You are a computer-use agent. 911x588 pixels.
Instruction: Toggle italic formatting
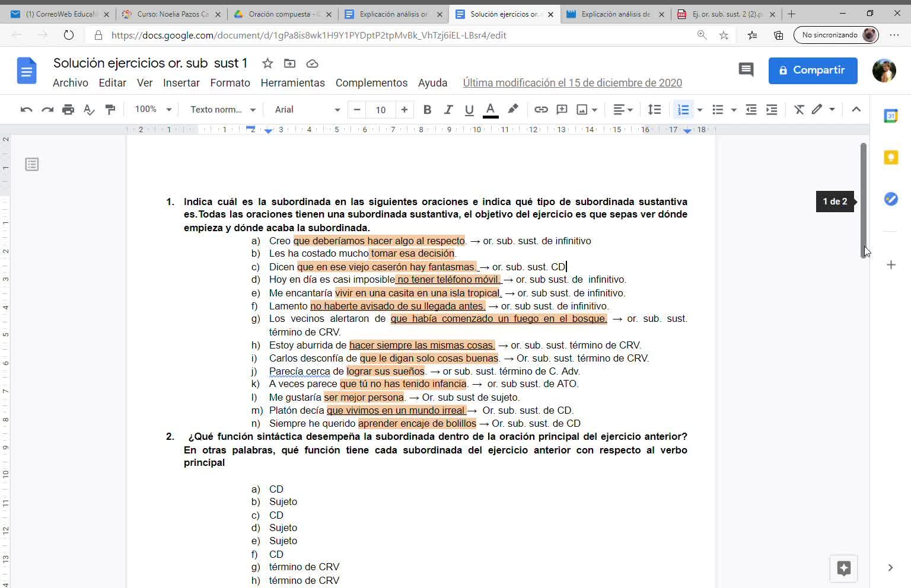tap(448, 110)
